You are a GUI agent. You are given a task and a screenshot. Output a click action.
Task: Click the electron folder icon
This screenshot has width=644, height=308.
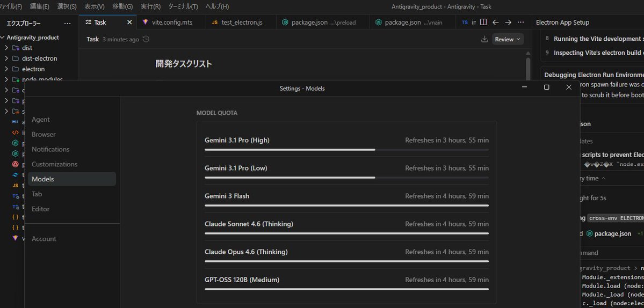pyautogui.click(x=16, y=69)
